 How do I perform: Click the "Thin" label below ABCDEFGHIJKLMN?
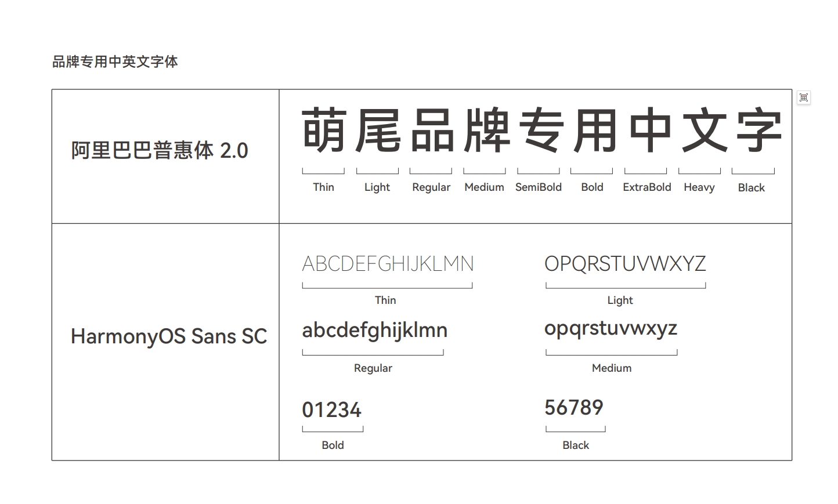coord(385,300)
